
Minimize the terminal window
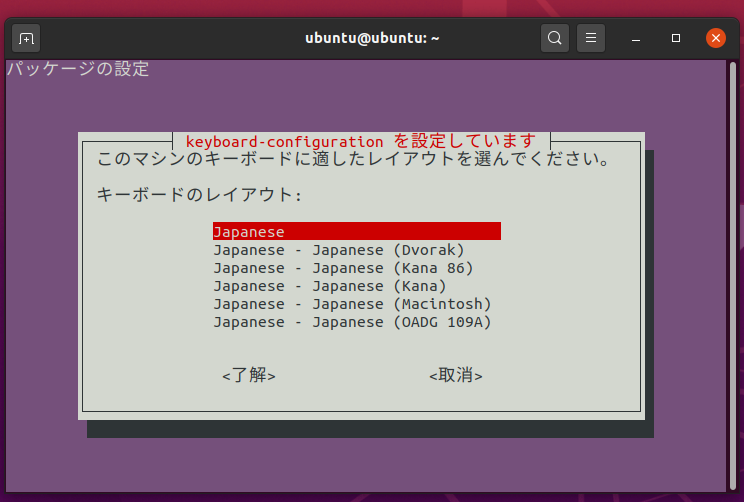(x=636, y=38)
